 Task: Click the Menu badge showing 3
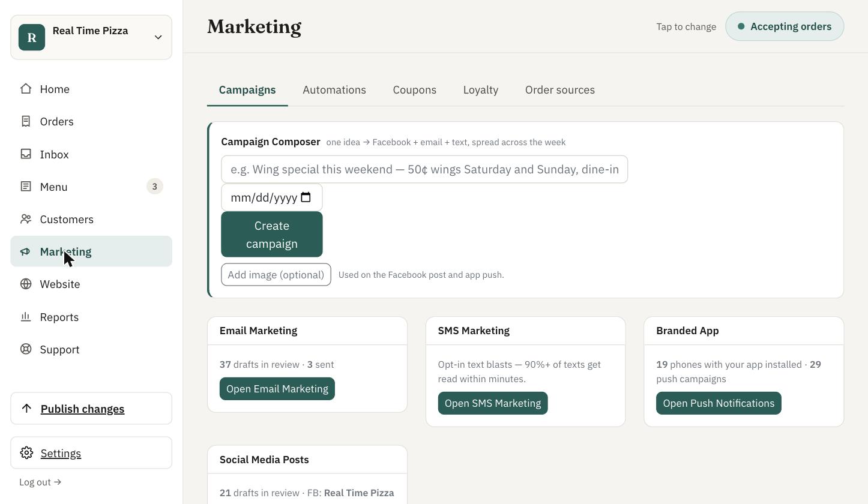tap(154, 187)
